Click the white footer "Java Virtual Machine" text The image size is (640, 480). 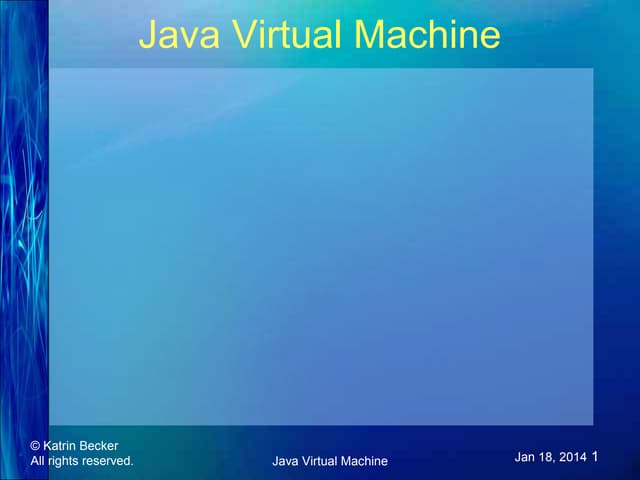click(x=329, y=461)
